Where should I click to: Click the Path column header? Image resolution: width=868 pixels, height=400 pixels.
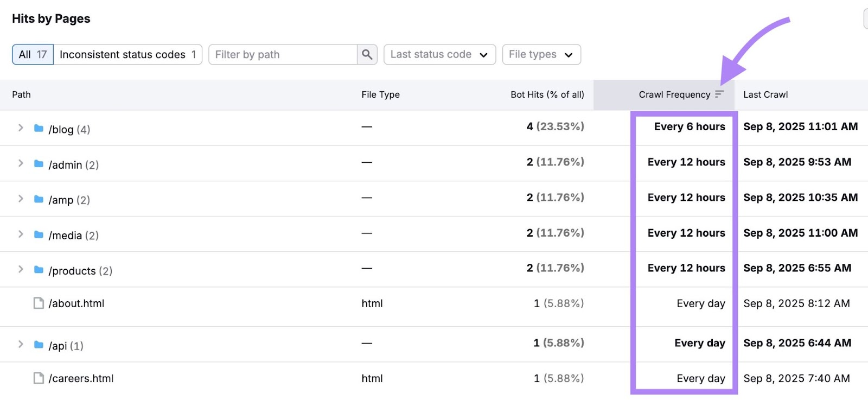point(22,94)
